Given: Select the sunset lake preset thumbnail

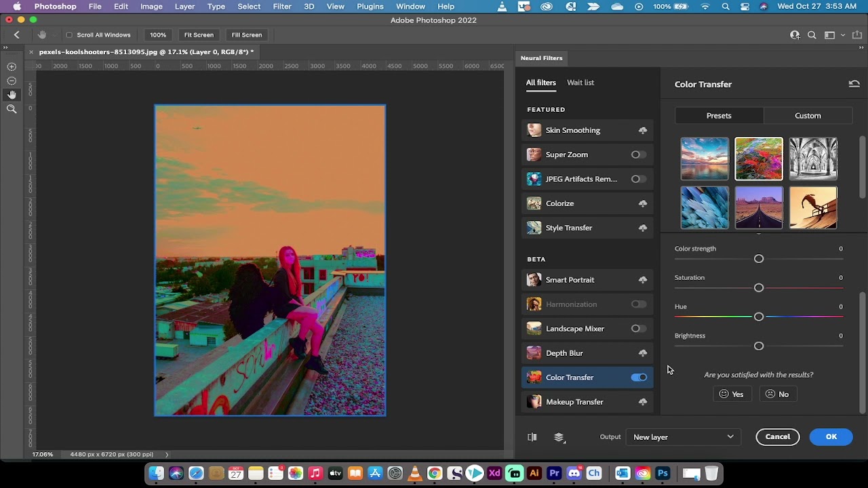Looking at the screenshot, I should tap(705, 159).
